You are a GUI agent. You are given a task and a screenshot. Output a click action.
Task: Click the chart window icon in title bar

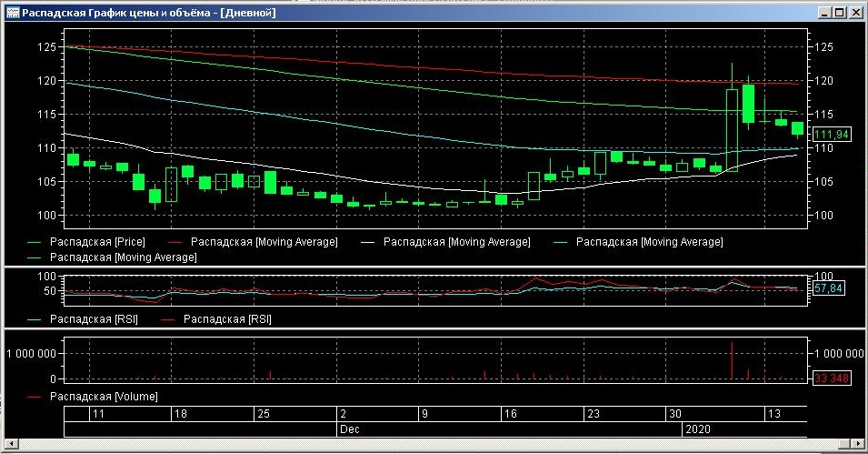coord(12,13)
